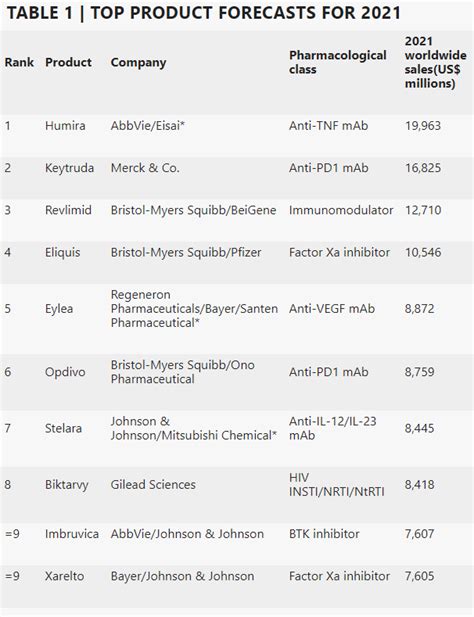Image resolution: width=474 pixels, height=617 pixels.
Task: Click the Revlimid product entry
Action: point(68,210)
